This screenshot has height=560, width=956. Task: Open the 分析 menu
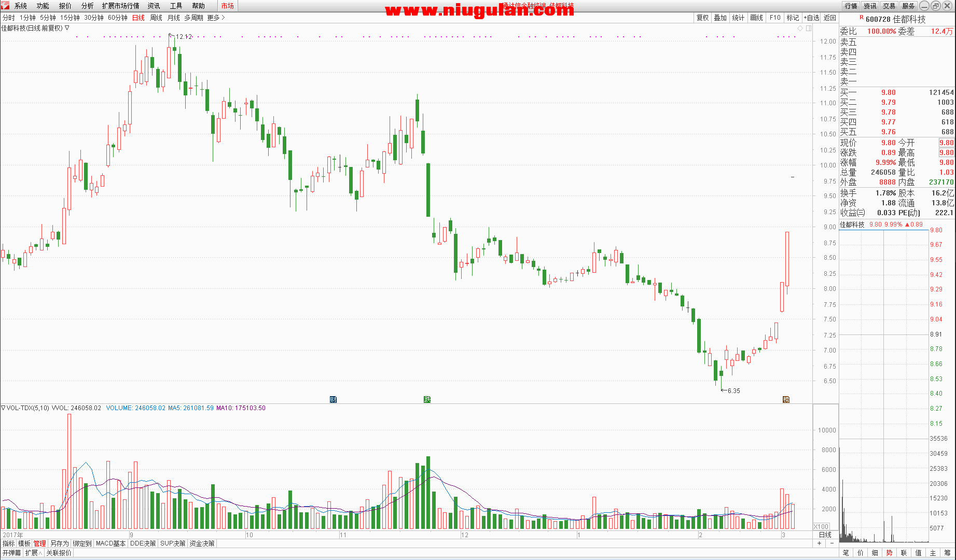88,6
